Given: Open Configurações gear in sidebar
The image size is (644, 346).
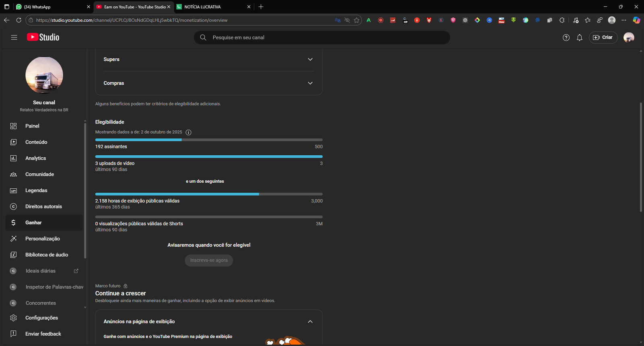Looking at the screenshot, I should (x=41, y=318).
